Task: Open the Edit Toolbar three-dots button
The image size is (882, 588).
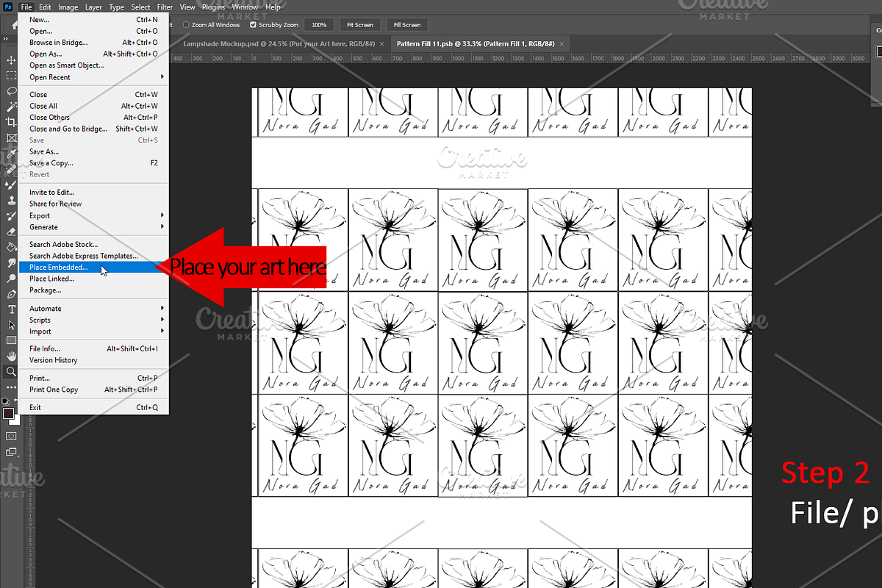Action: (x=11, y=387)
